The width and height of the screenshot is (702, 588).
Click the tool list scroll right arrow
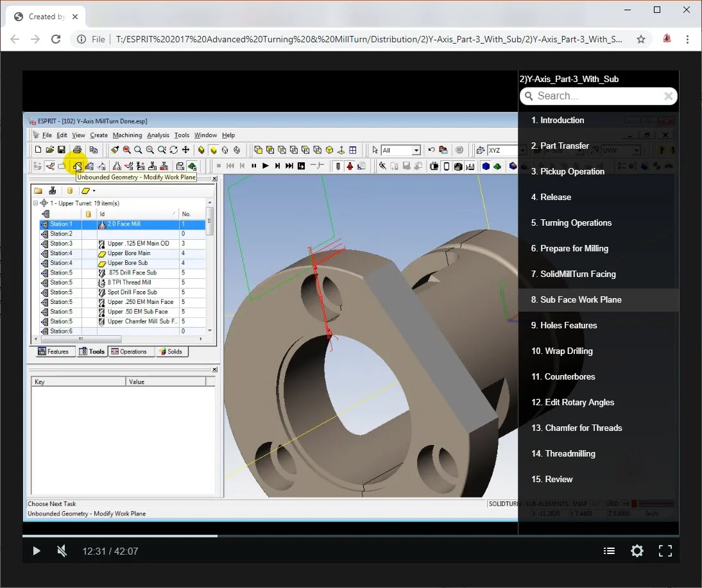tap(201, 339)
